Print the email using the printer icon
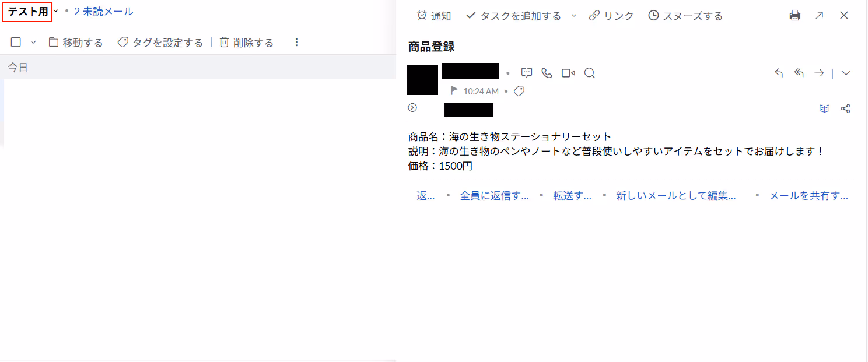The height and width of the screenshot is (362, 868). (x=794, y=16)
